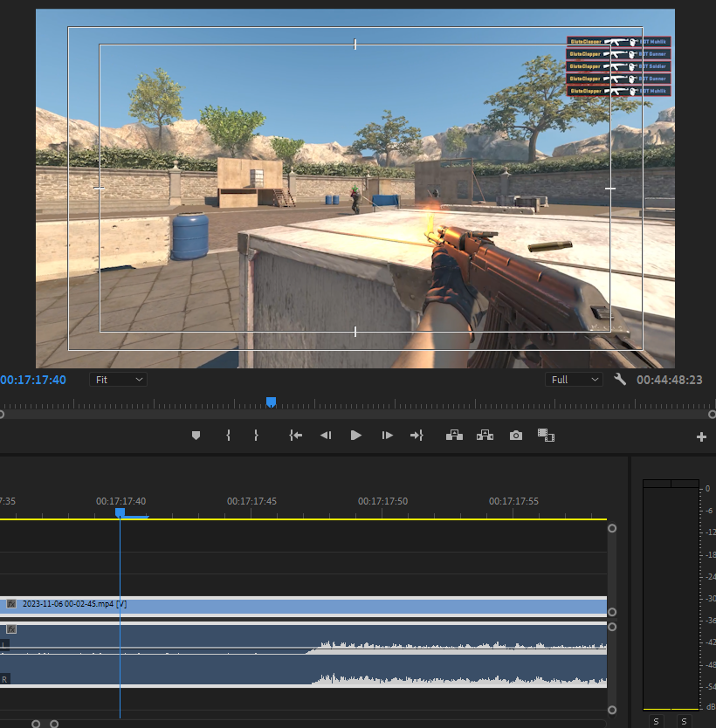The width and height of the screenshot is (716, 728).
Task: Click the 00:17:17:40 playhead timecode field
Action: click(33, 380)
